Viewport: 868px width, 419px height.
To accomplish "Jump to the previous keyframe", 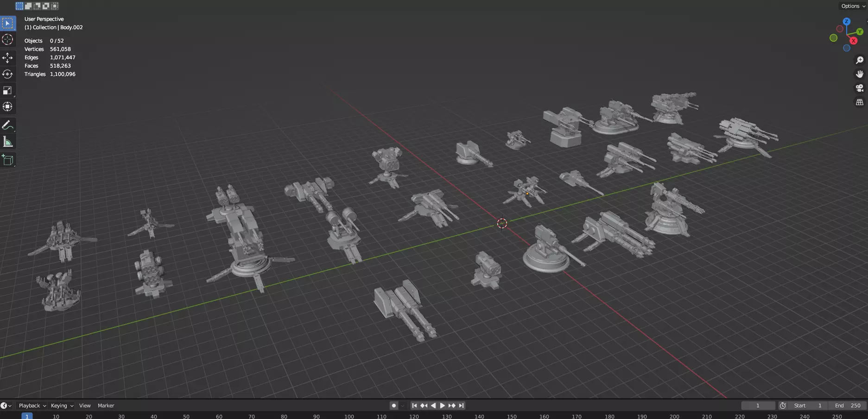I will point(424,406).
